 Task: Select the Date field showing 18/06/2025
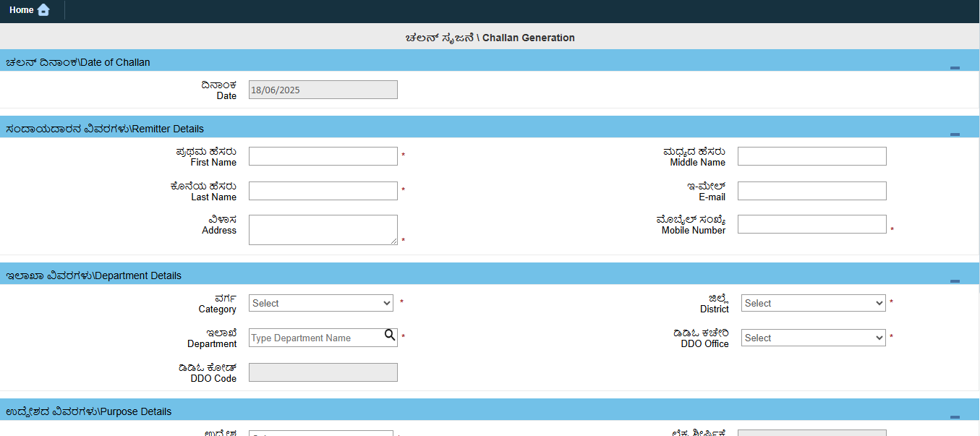[x=323, y=89]
